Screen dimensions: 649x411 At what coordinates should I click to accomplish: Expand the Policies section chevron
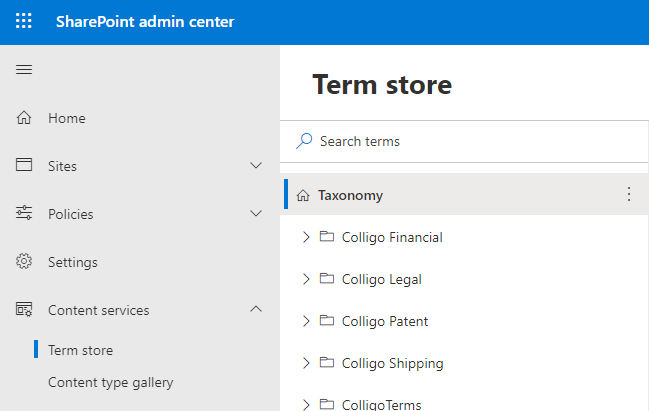[256, 214]
